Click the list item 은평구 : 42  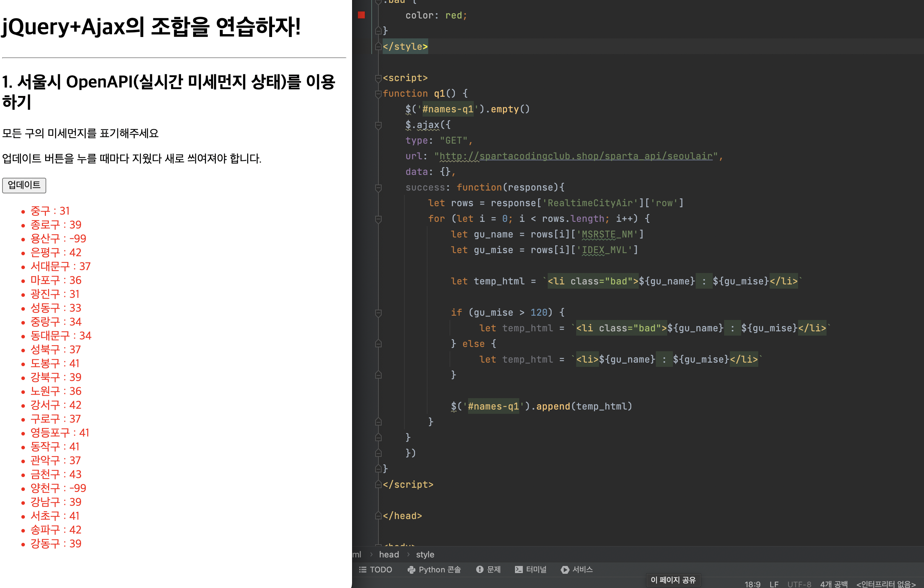point(55,252)
